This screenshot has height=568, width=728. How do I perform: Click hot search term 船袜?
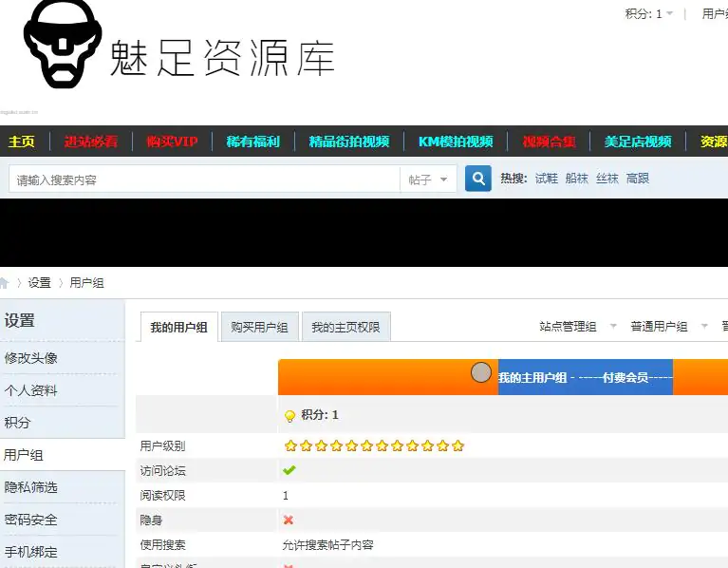(577, 179)
